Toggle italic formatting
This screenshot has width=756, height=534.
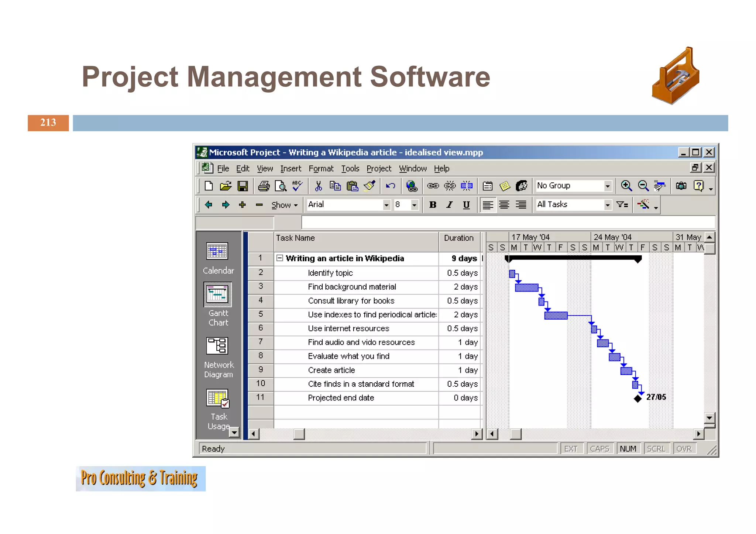449,204
